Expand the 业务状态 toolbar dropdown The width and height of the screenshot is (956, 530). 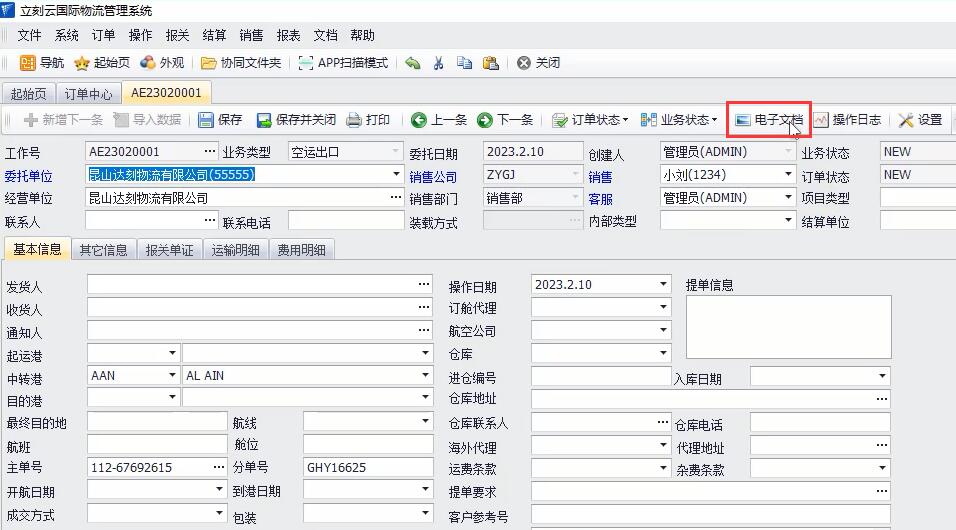pos(679,120)
